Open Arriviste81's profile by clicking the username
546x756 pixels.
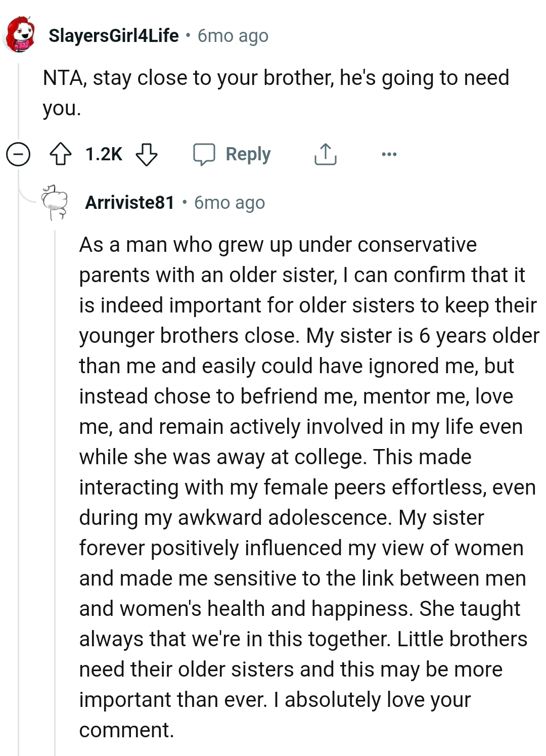point(129,202)
